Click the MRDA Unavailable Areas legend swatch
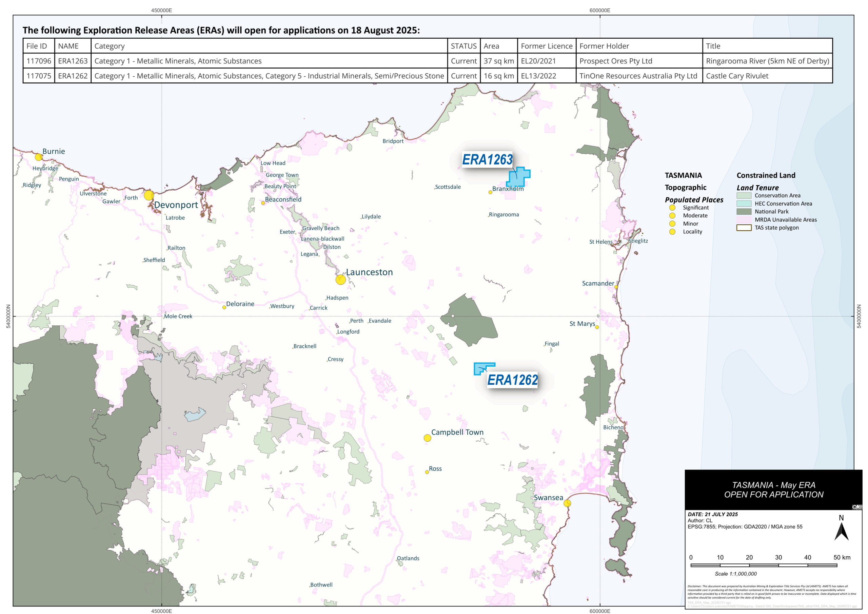This screenshot has width=868, height=614. 743,219
